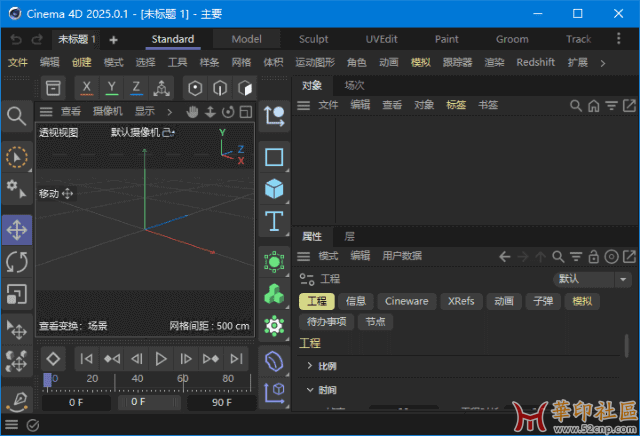
Task: Add a new project tab with plus
Action: click(113, 40)
